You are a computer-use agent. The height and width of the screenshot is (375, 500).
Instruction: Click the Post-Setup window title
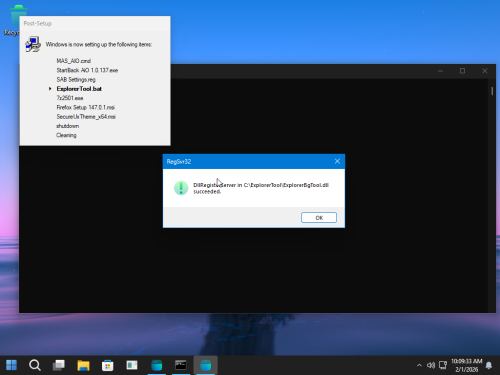click(38, 24)
